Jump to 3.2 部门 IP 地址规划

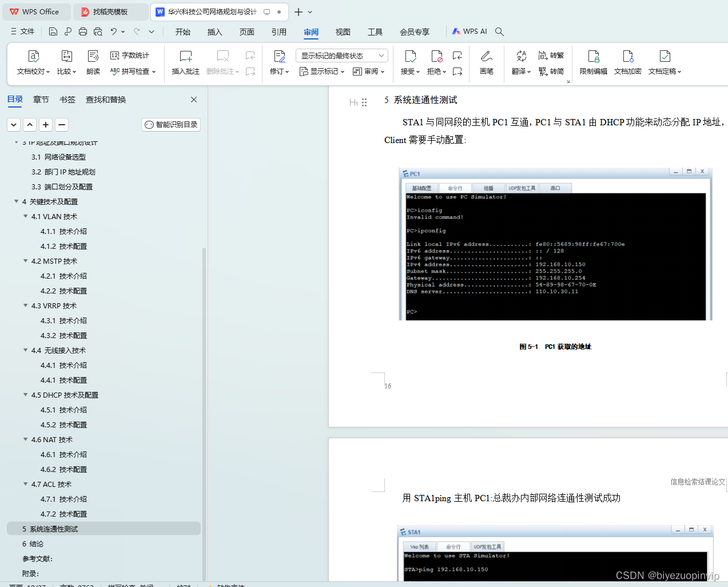click(63, 172)
